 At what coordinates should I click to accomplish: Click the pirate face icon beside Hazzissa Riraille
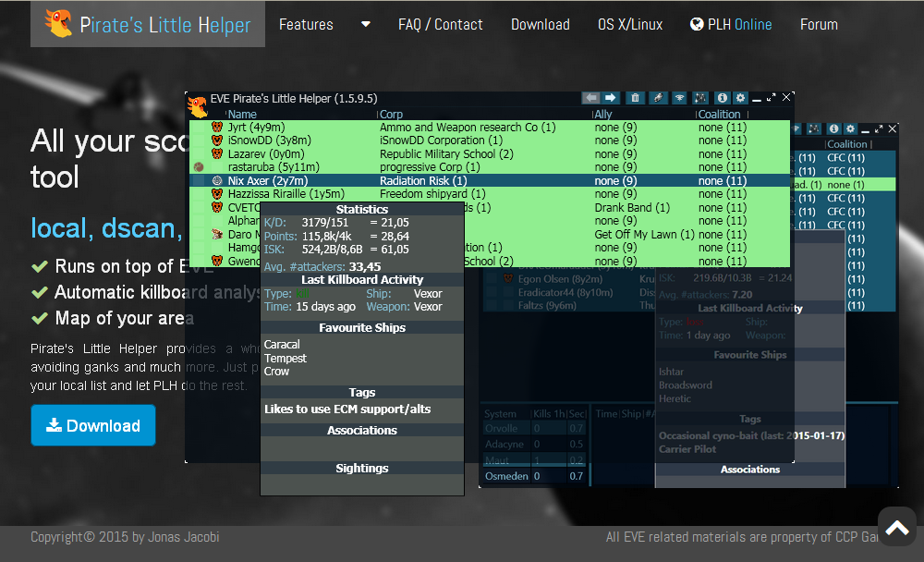tap(217, 194)
